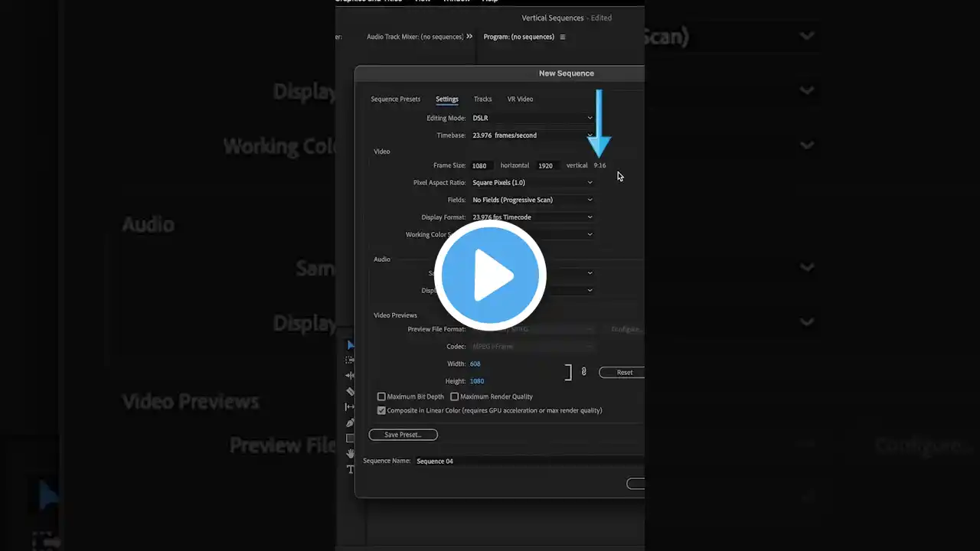Open the Audio sample rate dropdown arrow
The width and height of the screenshot is (980, 551).
590,272
